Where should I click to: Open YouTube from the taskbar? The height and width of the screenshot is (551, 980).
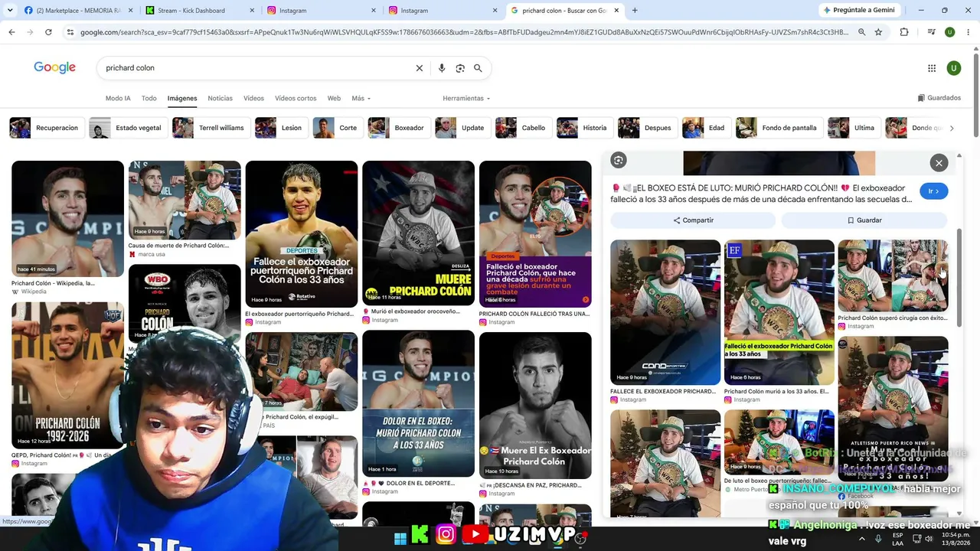475,534
